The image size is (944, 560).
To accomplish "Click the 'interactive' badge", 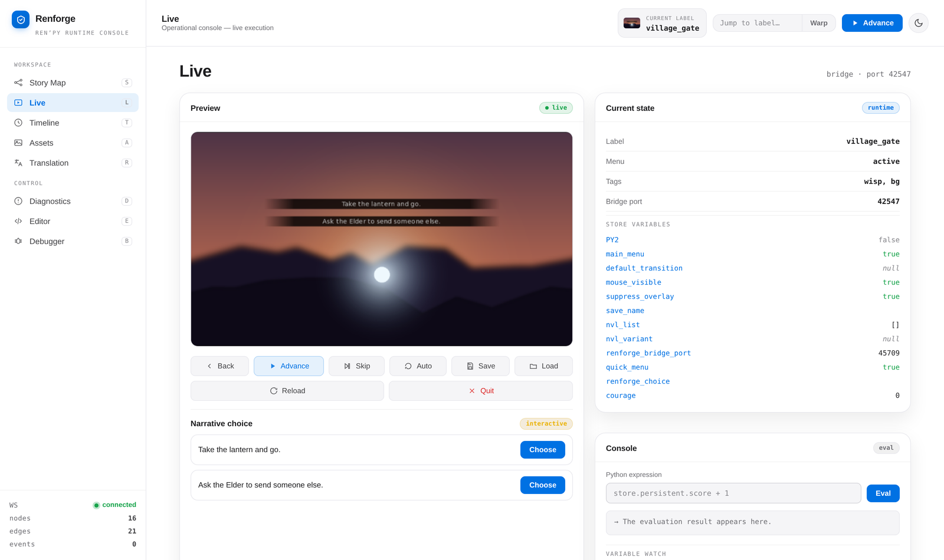I will (546, 424).
